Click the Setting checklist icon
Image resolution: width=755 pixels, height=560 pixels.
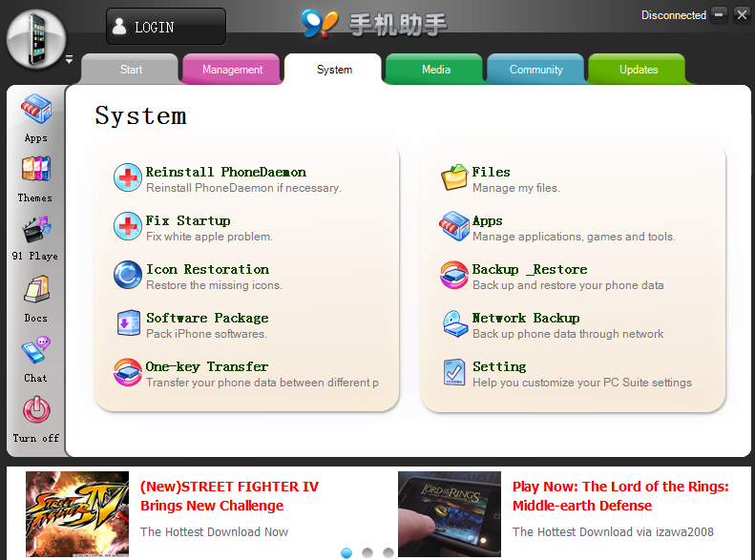click(454, 372)
